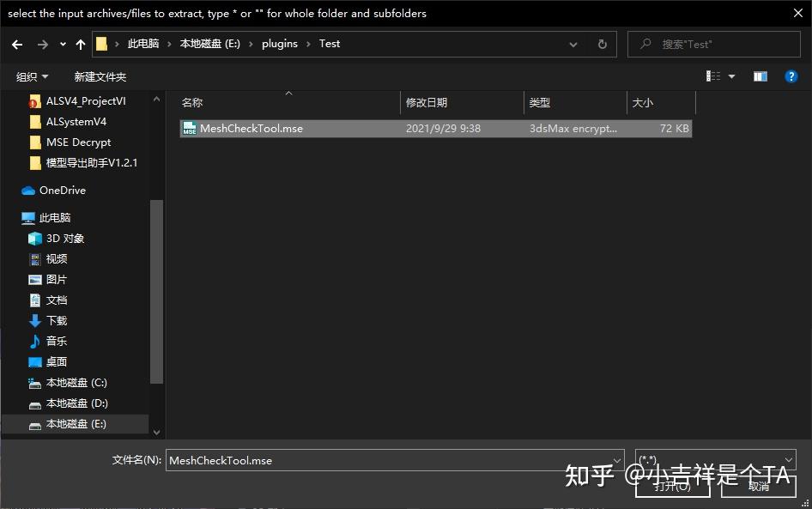Click 本地磁盘 (E:) in the address bar
This screenshot has height=509, width=812.
coord(209,43)
